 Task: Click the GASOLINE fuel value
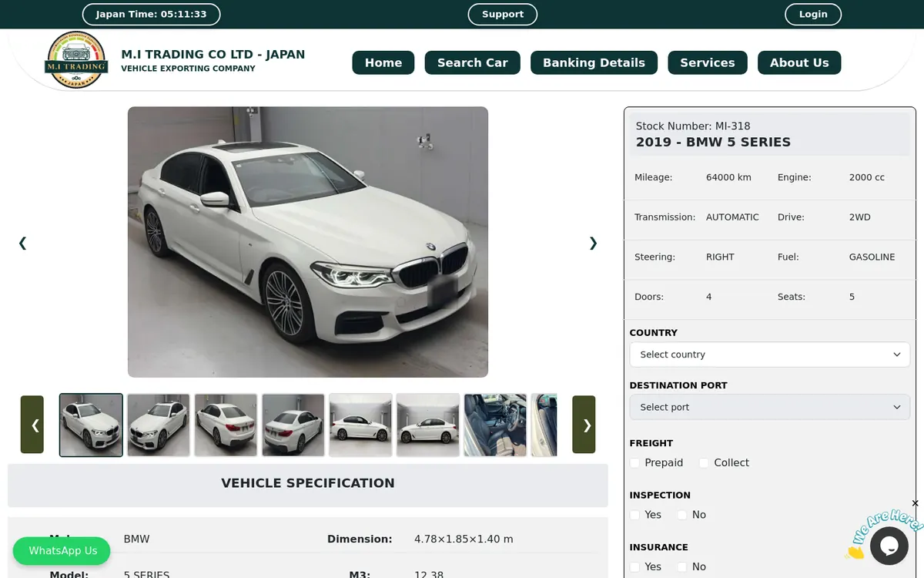point(872,257)
